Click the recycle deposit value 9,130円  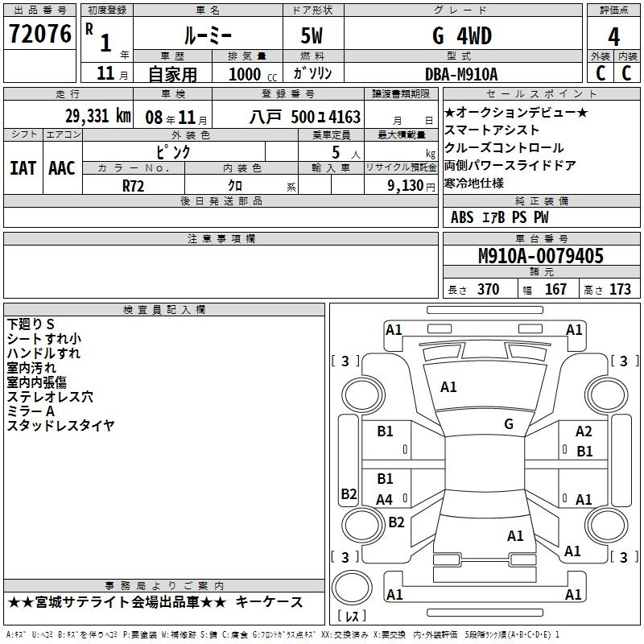(x=399, y=184)
